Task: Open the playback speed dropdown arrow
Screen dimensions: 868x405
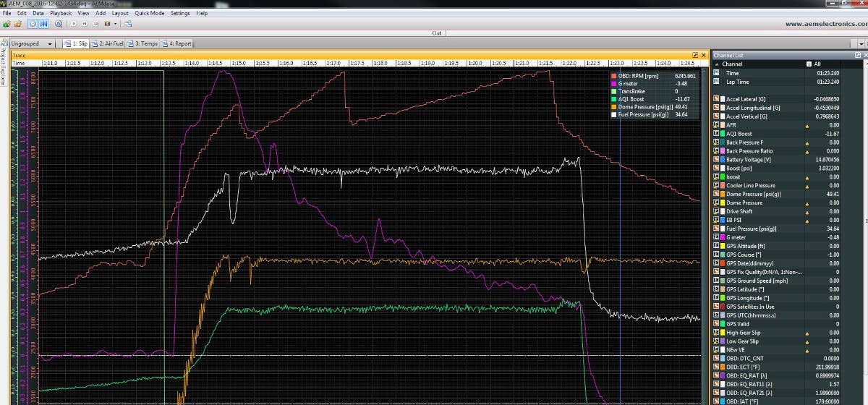Action: (116, 24)
